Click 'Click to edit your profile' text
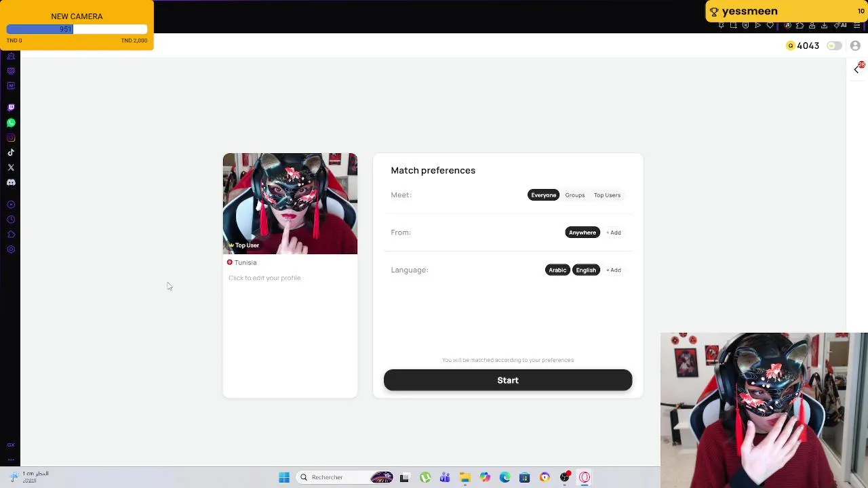Screen dimensions: 868x488 point(264,278)
